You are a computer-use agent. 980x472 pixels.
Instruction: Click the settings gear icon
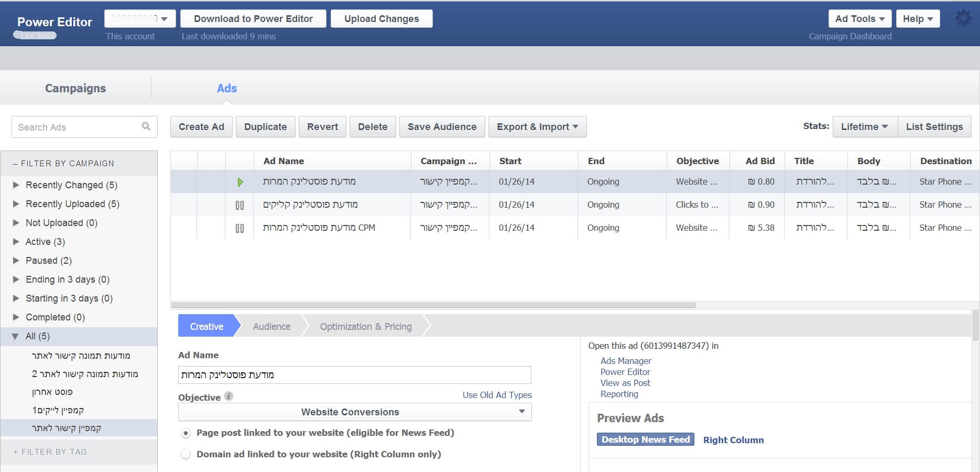click(x=963, y=19)
